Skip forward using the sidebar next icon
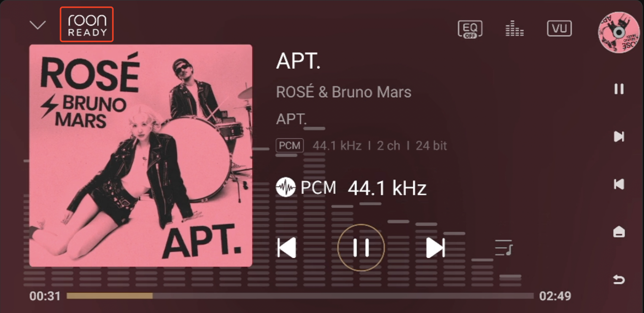The image size is (644, 313). point(619,136)
